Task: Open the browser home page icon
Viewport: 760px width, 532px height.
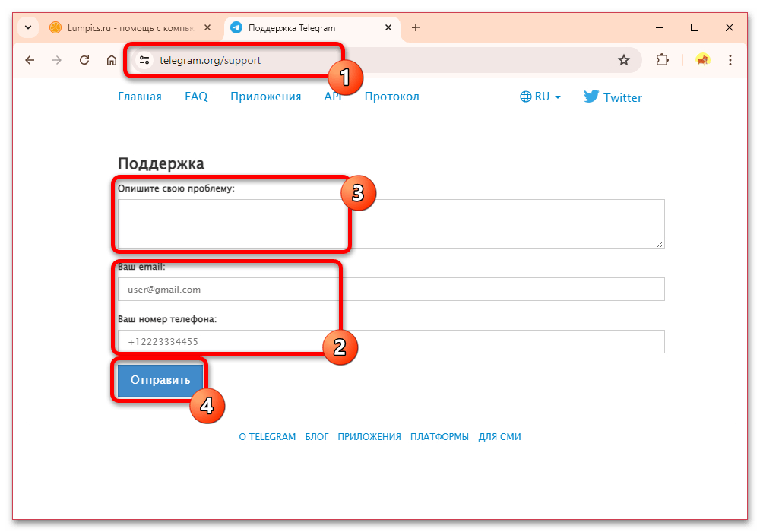Action: click(112, 60)
